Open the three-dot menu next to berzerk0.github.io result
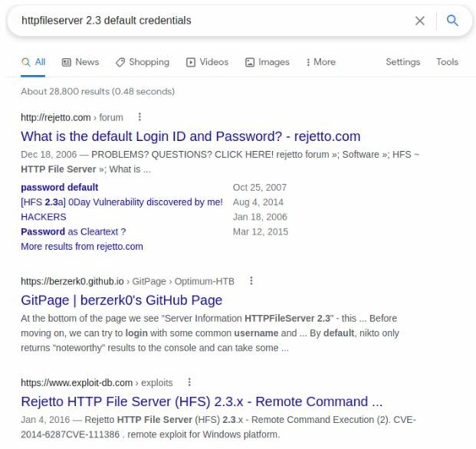The height and width of the screenshot is (449, 476). [251, 281]
